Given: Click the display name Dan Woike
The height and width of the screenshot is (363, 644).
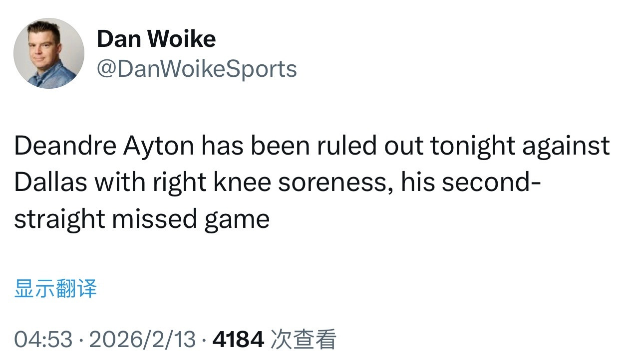Looking at the screenshot, I should pyautogui.click(x=156, y=39).
